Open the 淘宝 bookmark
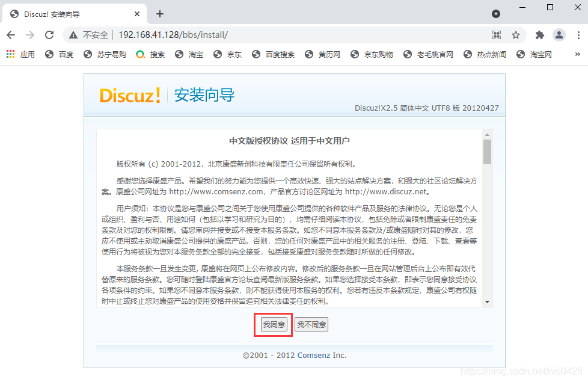Screen dimensions: 588x382 click(x=189, y=54)
